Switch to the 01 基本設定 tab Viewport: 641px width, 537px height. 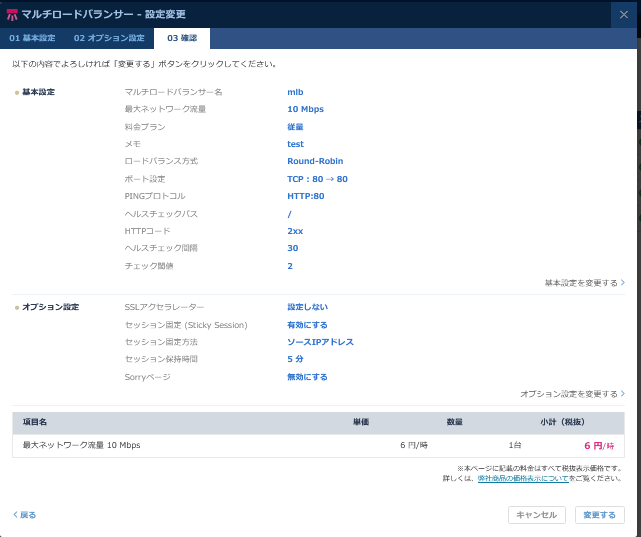[32, 38]
